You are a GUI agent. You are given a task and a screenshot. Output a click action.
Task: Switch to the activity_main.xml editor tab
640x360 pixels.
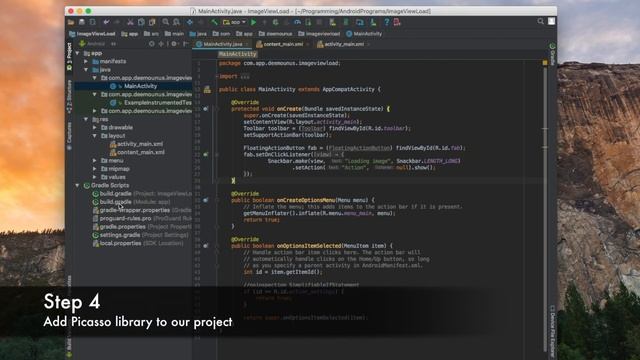[x=343, y=44]
